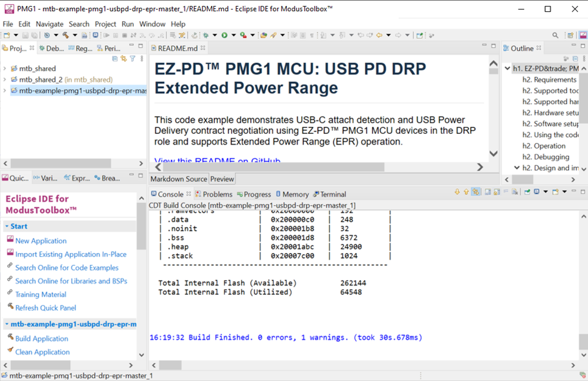Select h2. Debugging in the Outline

tap(546, 157)
